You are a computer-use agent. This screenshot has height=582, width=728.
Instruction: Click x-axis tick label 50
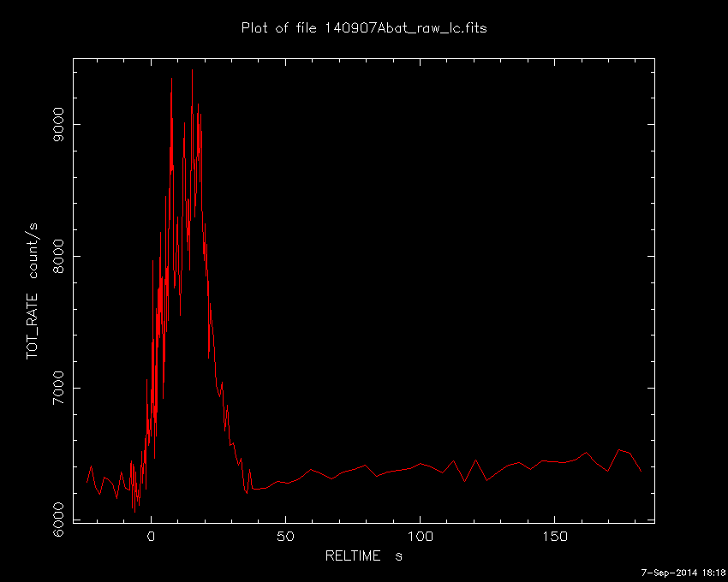[285, 537]
